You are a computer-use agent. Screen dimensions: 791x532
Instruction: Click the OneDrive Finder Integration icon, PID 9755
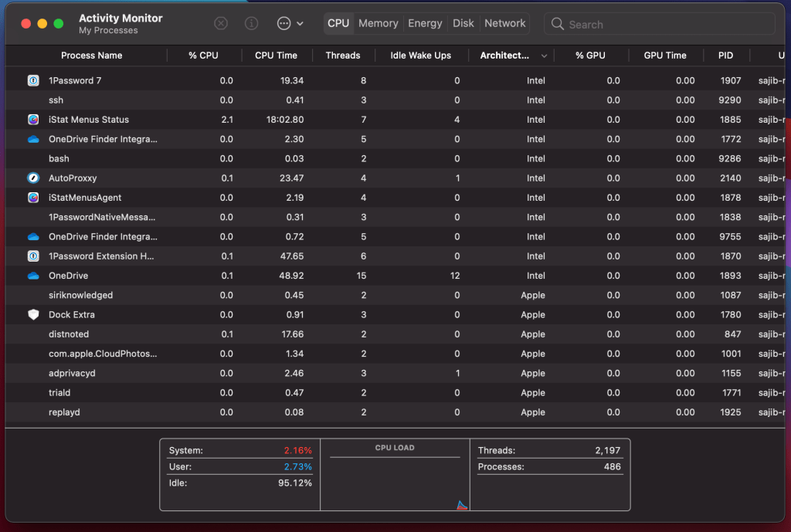pyautogui.click(x=33, y=236)
